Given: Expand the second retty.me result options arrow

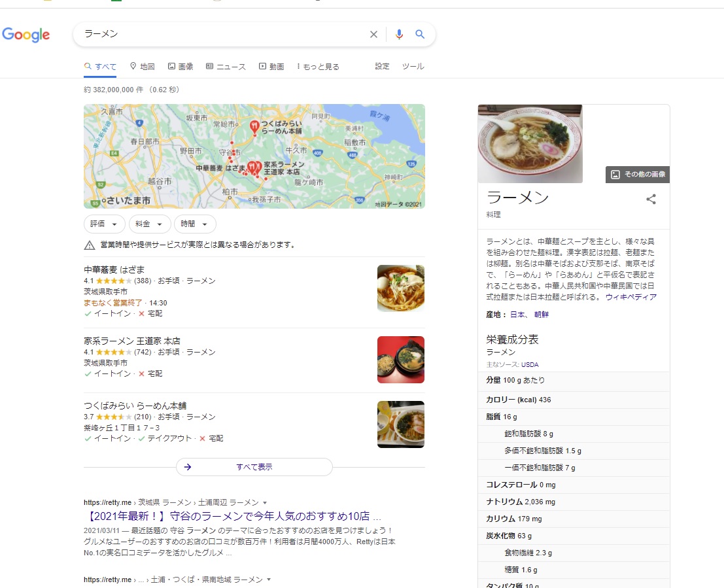Looking at the screenshot, I should click(x=269, y=579).
